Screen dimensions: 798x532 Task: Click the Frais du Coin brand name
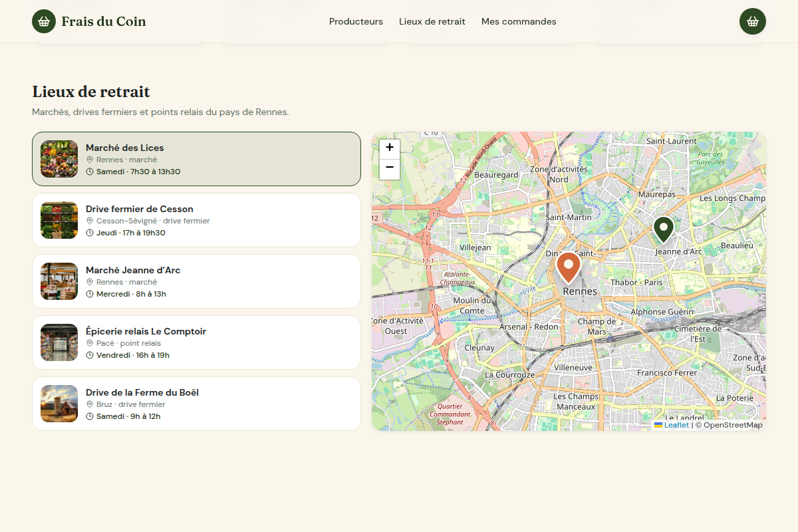click(x=104, y=21)
